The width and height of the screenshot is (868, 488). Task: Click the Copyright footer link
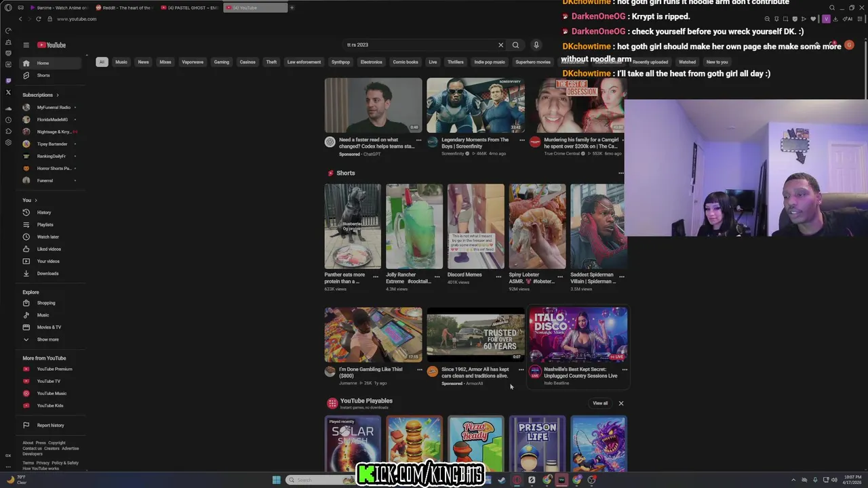57,443
